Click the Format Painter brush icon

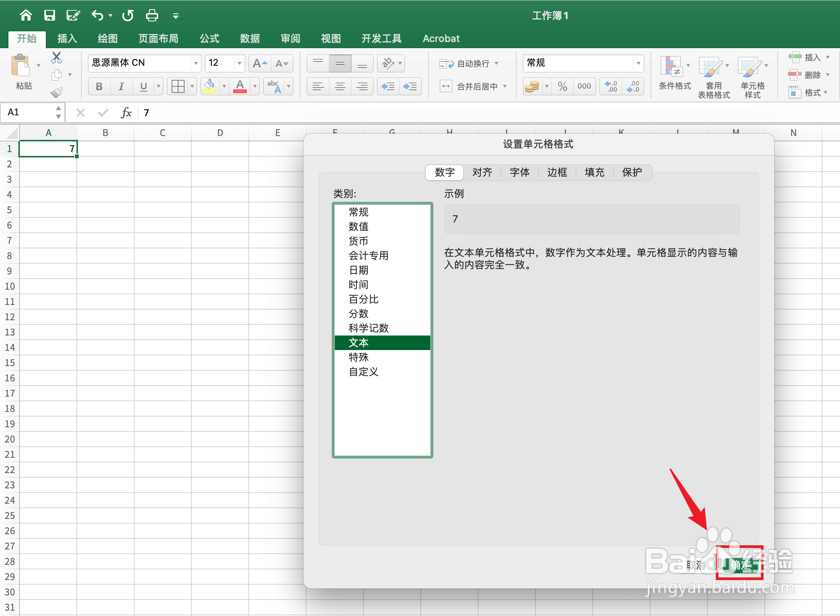tap(57, 92)
